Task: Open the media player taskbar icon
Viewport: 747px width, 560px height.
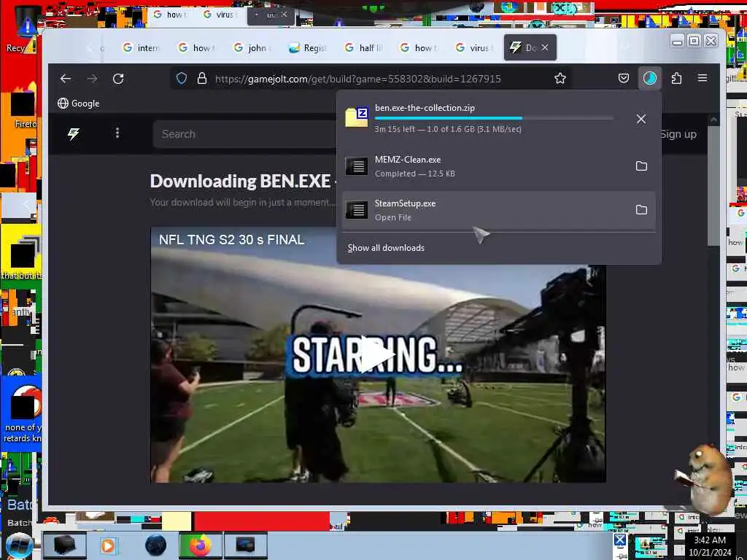Action: click(108, 545)
